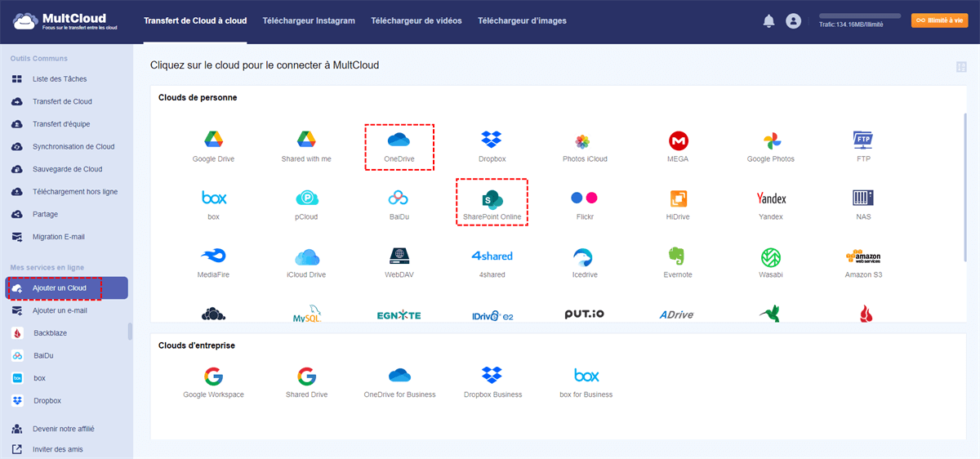Open Téléchargeur de vidéos tab

click(416, 20)
